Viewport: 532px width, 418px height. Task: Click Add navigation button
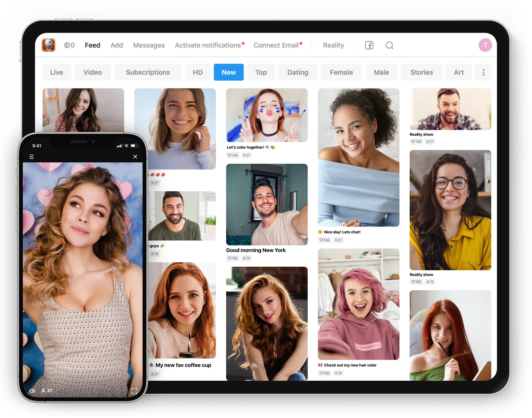(117, 45)
